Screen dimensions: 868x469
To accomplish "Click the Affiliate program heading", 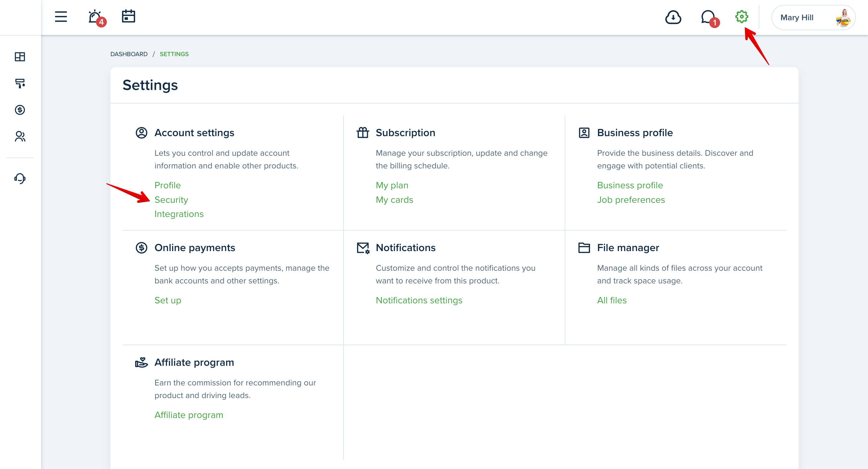I will click(x=194, y=362).
